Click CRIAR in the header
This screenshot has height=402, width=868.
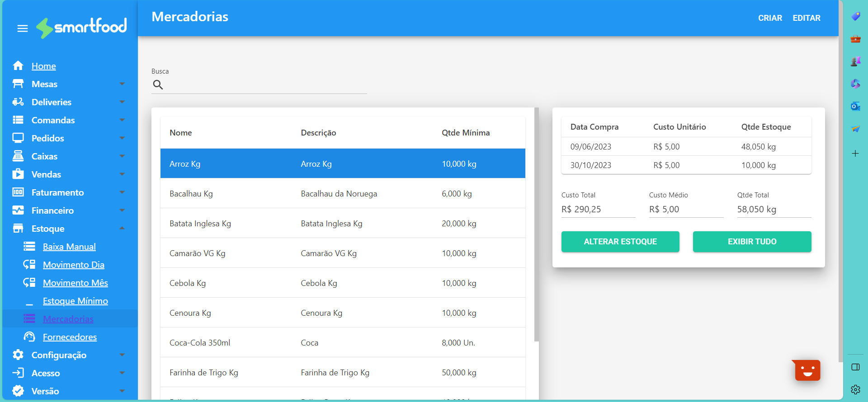(770, 18)
